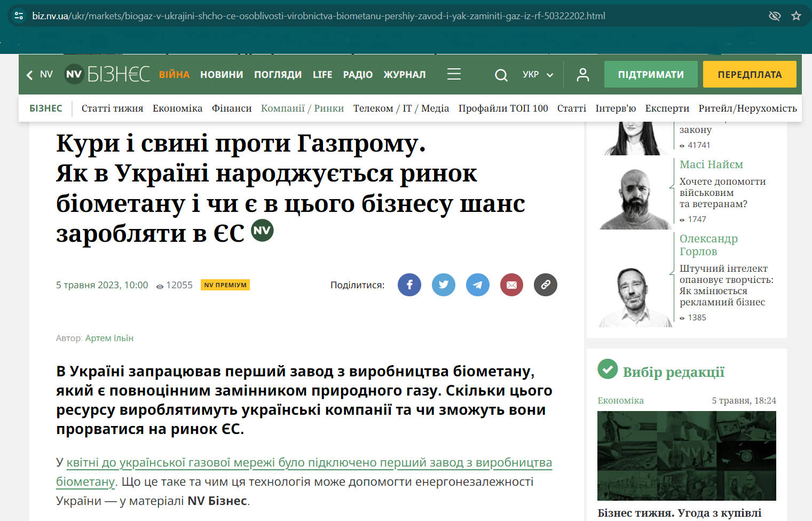Share article via Telegram icon
Viewport: 812px width, 521px height.
477,285
